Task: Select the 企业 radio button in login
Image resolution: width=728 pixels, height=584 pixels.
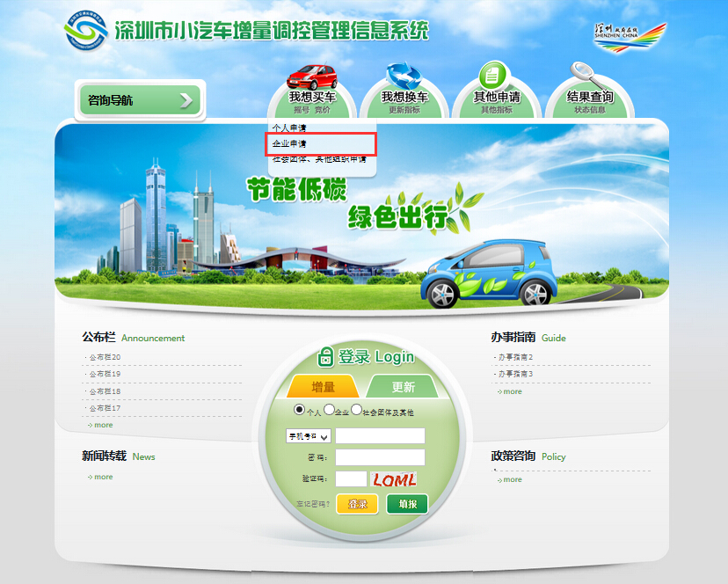Action: [329, 410]
